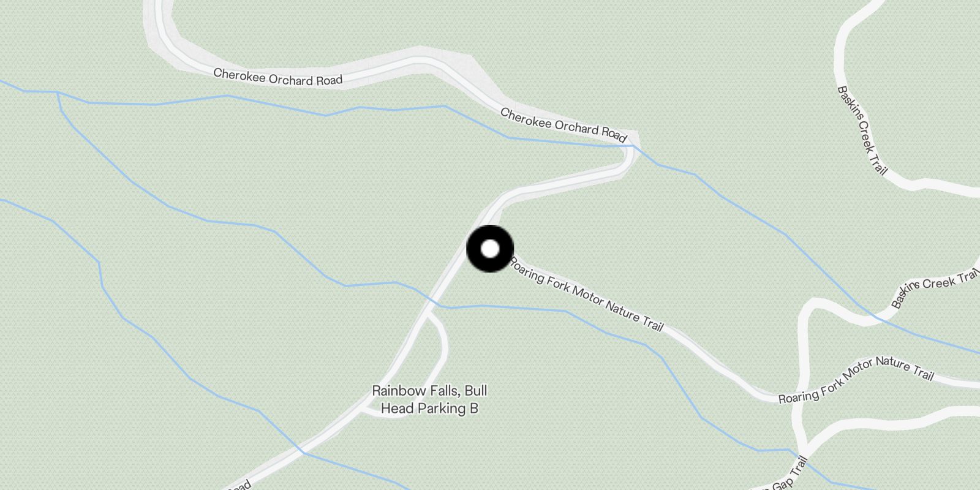Select the Rainbow Falls, Bull Head Parking B label
Screen dimensions: 980x490
(429, 399)
